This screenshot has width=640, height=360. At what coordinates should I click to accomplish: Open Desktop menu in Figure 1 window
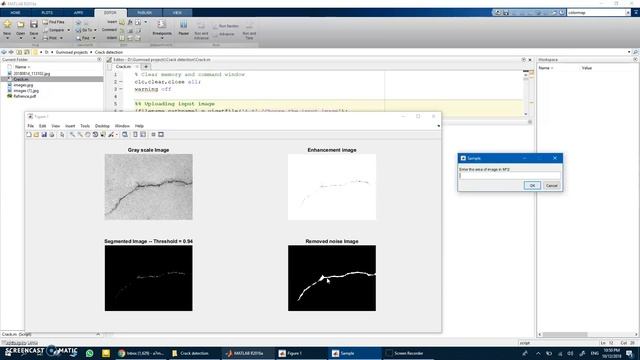coord(102,126)
